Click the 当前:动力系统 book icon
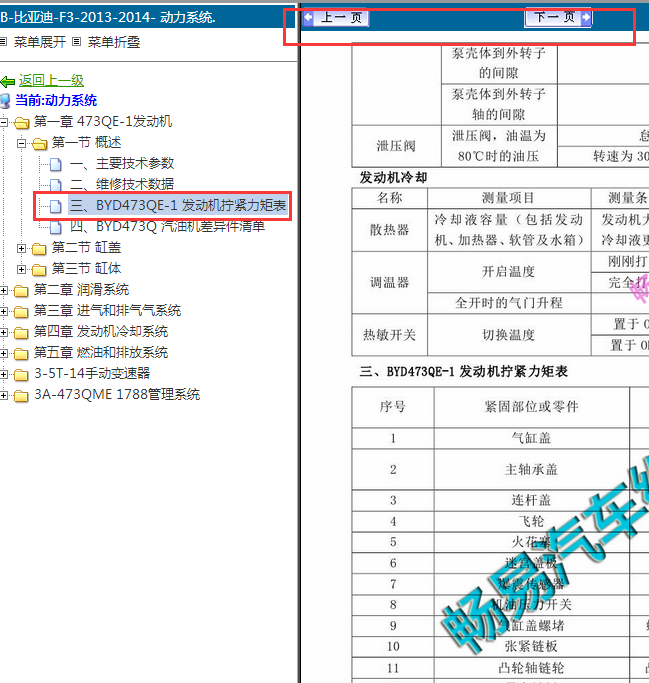 tap(5, 101)
